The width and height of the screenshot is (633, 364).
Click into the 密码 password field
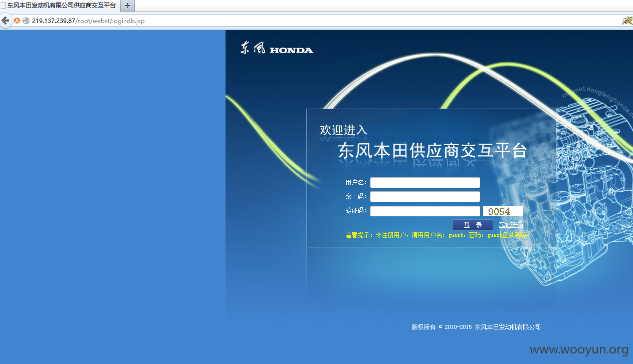coord(425,197)
